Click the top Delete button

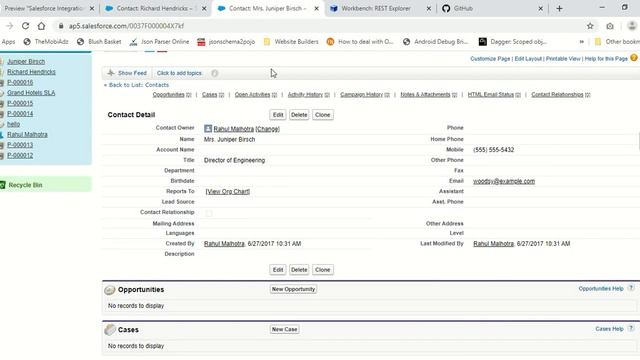tap(299, 115)
